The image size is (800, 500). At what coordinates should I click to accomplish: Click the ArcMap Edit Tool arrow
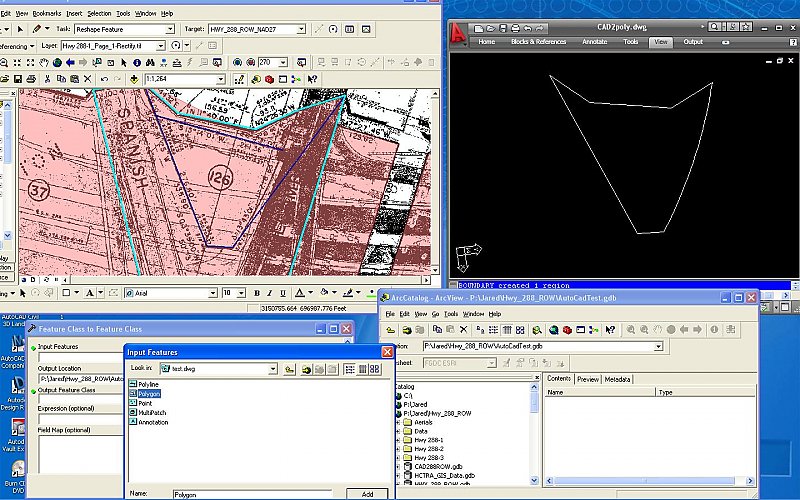click(22, 29)
